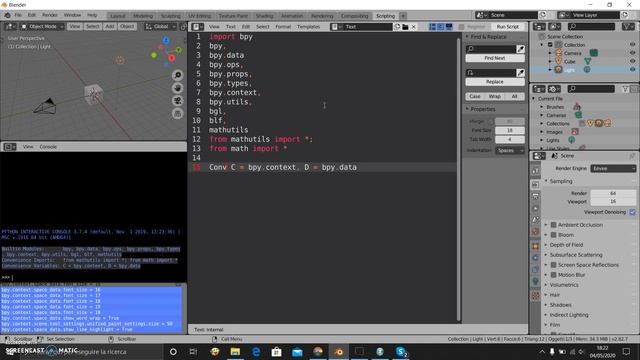Viewport: 640px width, 360px height.
Task: Expand the Brushes entry under Current File
Action: pos(542,107)
